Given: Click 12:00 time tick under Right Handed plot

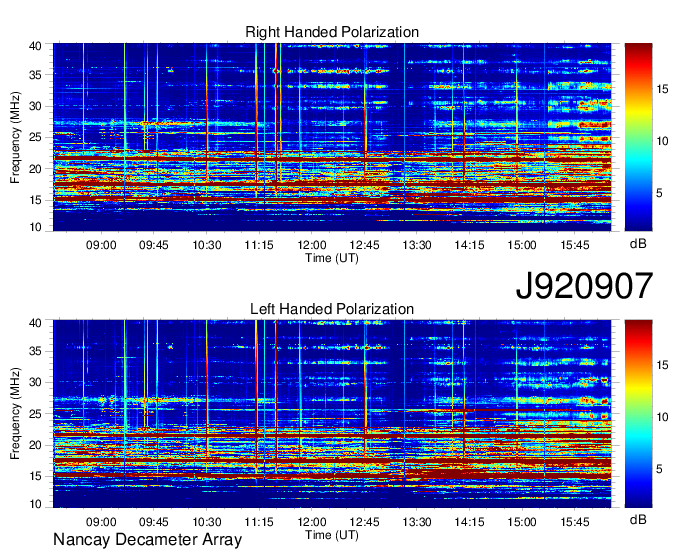Looking at the screenshot, I should pos(312,245).
